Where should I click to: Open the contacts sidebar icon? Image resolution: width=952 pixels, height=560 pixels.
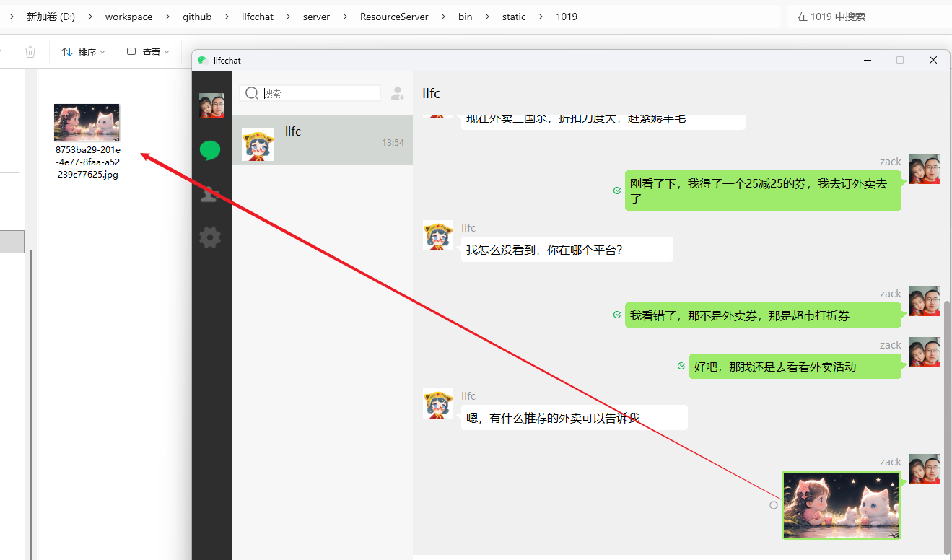[x=210, y=194]
